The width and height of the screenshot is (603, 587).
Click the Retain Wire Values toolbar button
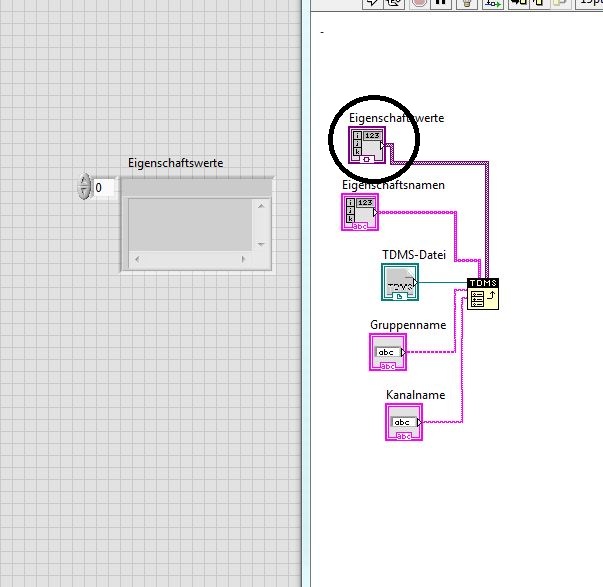click(x=493, y=3)
